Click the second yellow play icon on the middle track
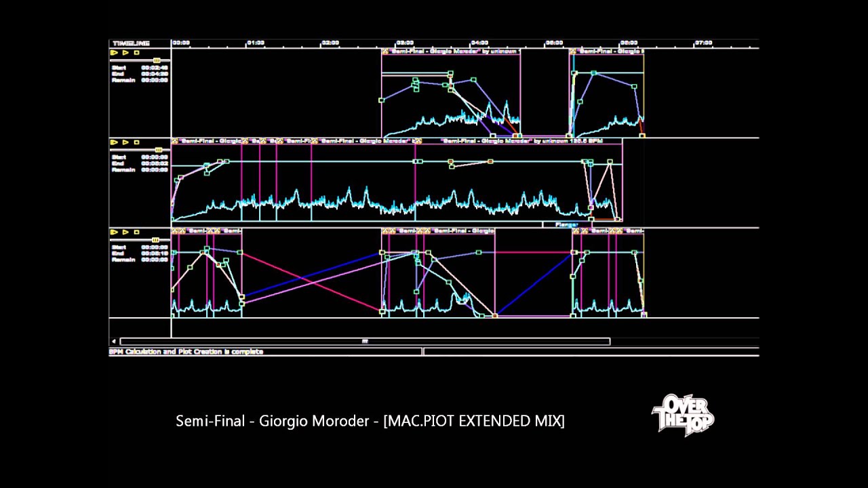The image size is (868, 488). click(x=125, y=142)
